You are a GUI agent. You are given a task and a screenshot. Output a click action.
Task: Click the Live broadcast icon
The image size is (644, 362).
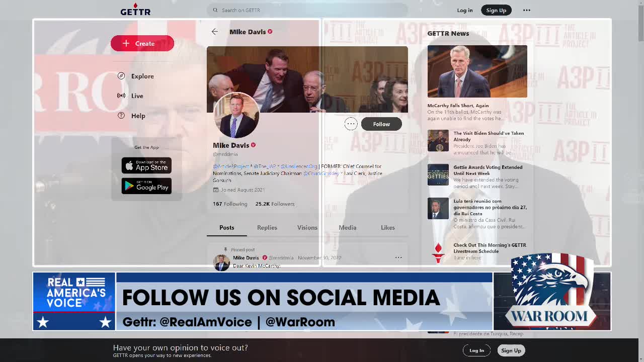[x=121, y=96]
